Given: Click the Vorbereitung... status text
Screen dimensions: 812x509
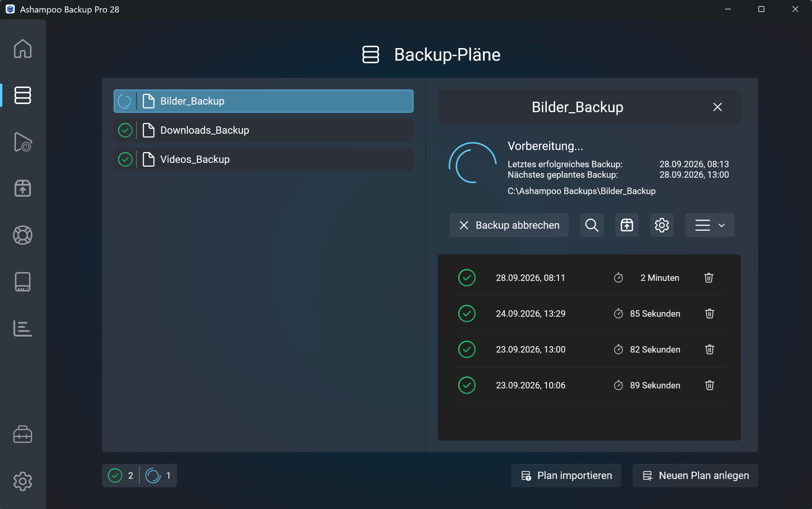Looking at the screenshot, I should click(545, 146).
